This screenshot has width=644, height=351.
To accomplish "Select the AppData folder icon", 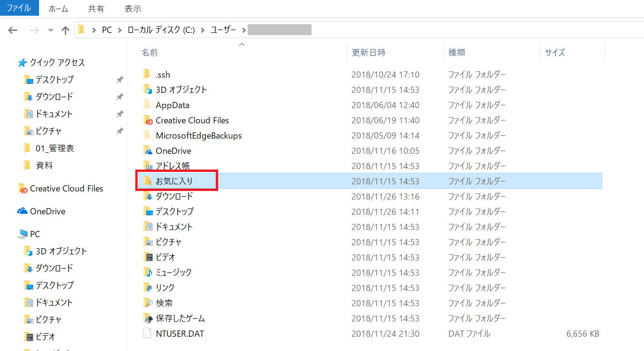I will (147, 105).
